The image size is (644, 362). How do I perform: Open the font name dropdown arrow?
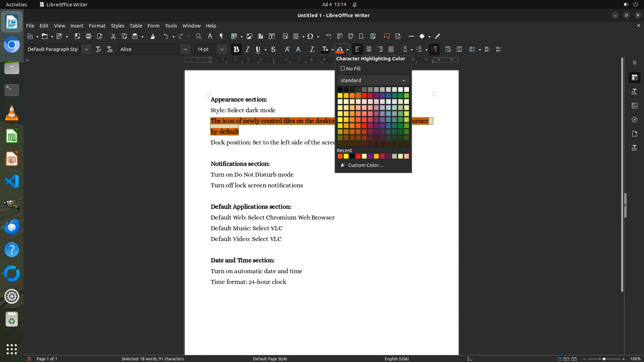click(x=185, y=49)
